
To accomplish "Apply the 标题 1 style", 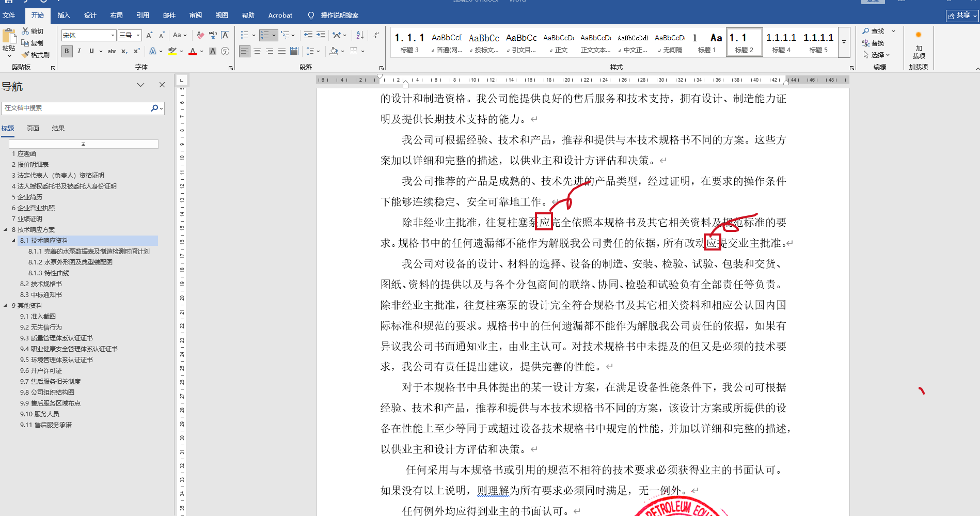I will [707, 42].
